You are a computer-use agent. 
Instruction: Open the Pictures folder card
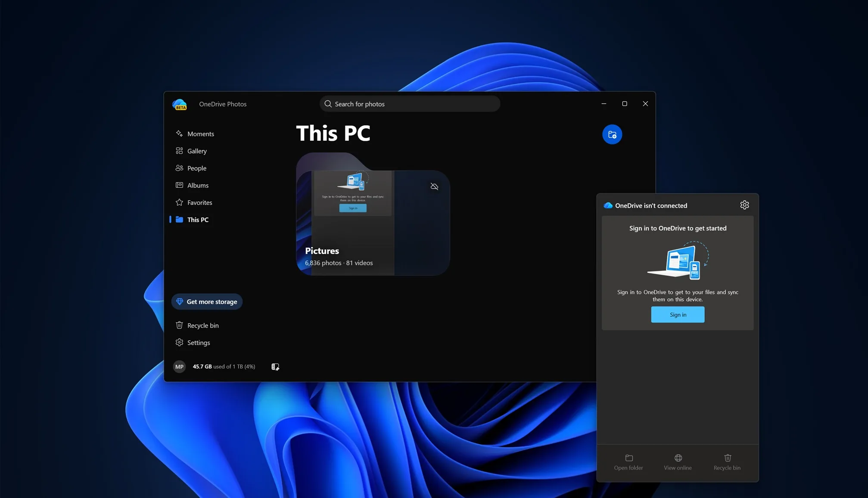point(373,214)
